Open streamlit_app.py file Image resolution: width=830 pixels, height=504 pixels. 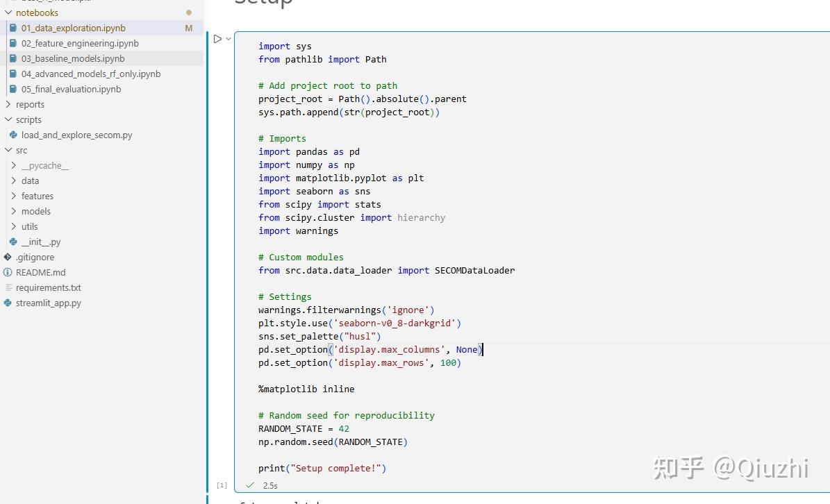48,303
